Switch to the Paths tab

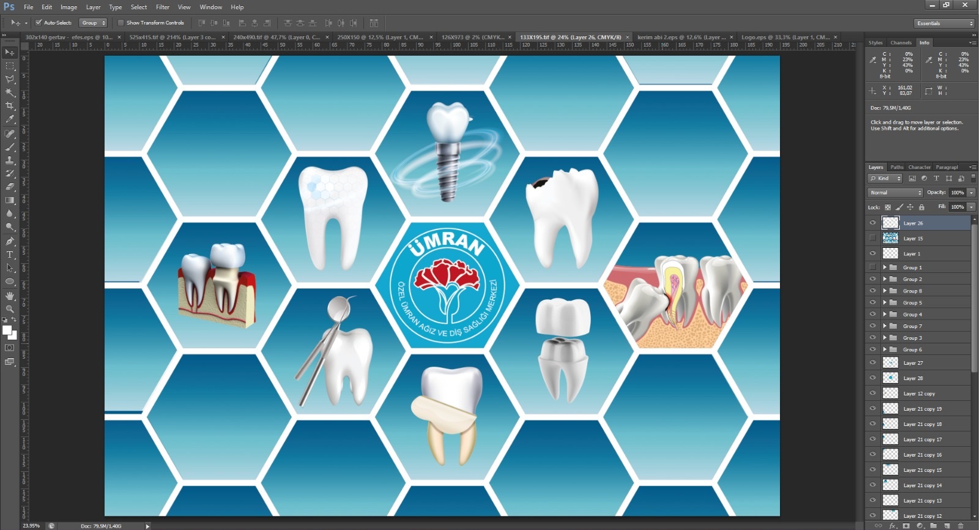click(x=897, y=167)
